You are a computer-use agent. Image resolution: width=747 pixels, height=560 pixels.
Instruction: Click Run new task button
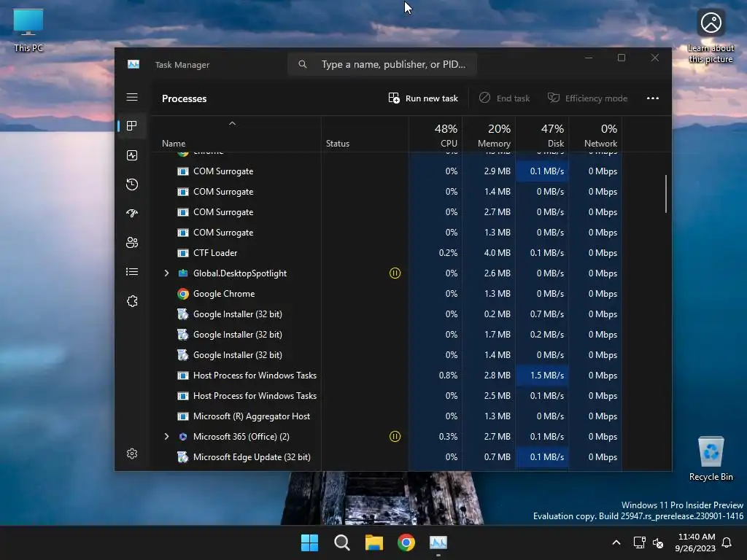423,98
